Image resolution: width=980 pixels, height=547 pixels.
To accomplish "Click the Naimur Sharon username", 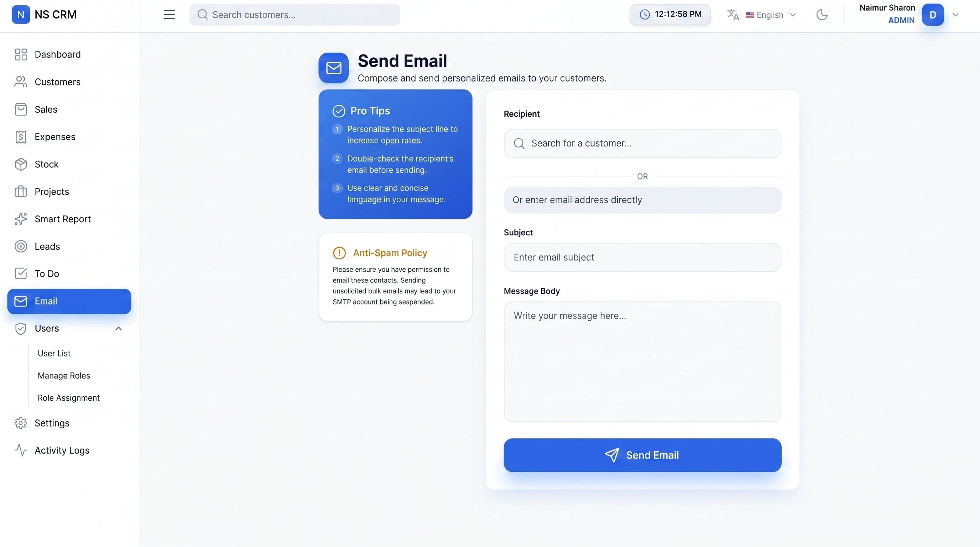I will pyautogui.click(x=887, y=8).
